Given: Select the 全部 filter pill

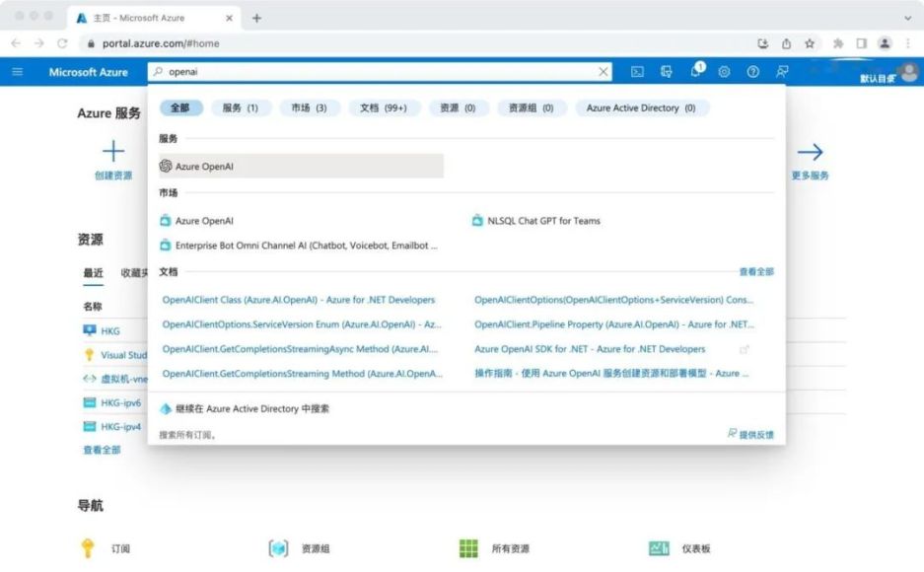Looking at the screenshot, I should click(x=180, y=107).
